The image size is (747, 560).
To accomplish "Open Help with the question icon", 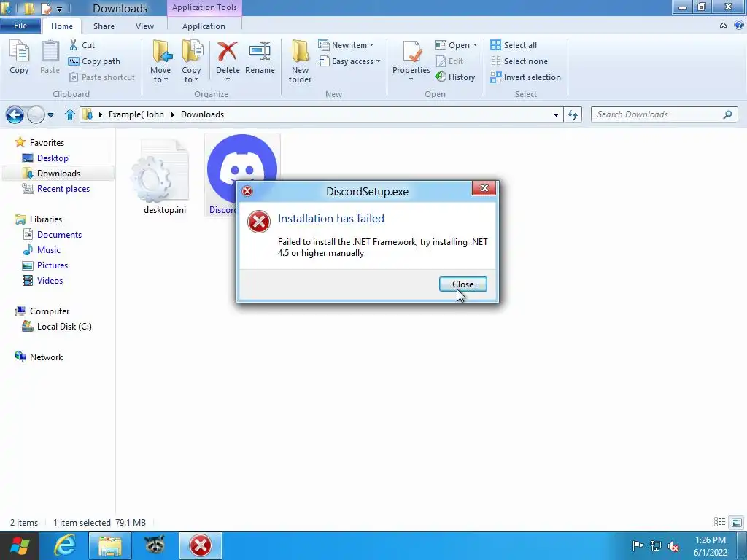I will pyautogui.click(x=739, y=26).
